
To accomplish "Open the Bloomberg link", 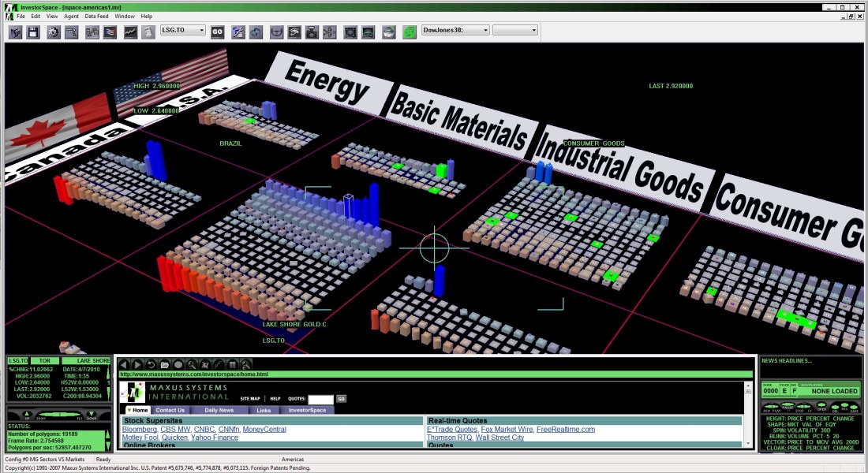I will pyautogui.click(x=139, y=430).
